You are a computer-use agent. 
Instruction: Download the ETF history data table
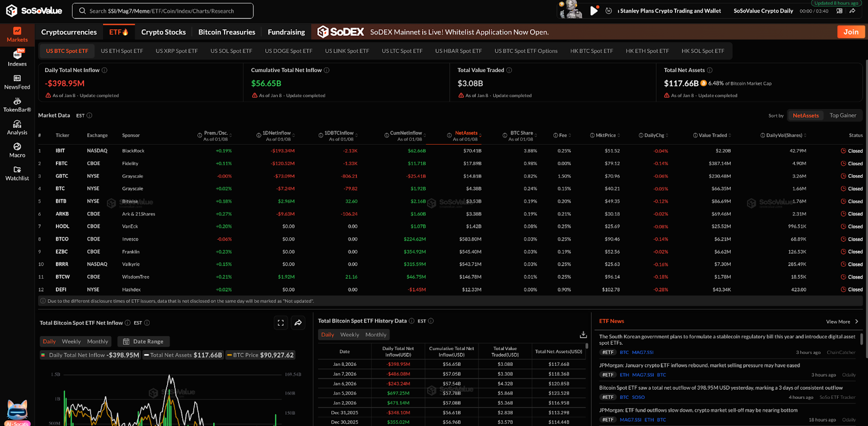pos(583,334)
